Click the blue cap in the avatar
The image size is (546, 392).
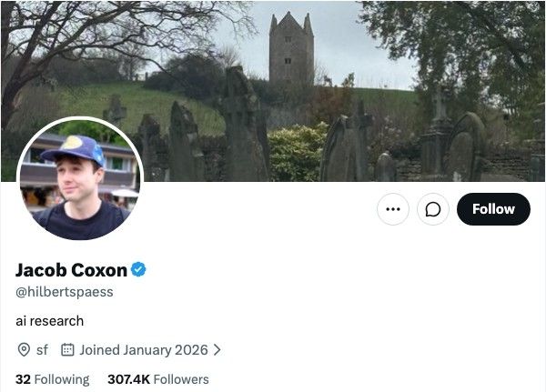point(74,149)
